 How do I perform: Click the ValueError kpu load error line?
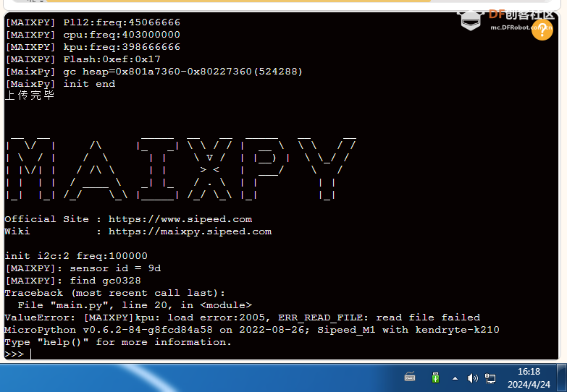pyautogui.click(x=243, y=318)
